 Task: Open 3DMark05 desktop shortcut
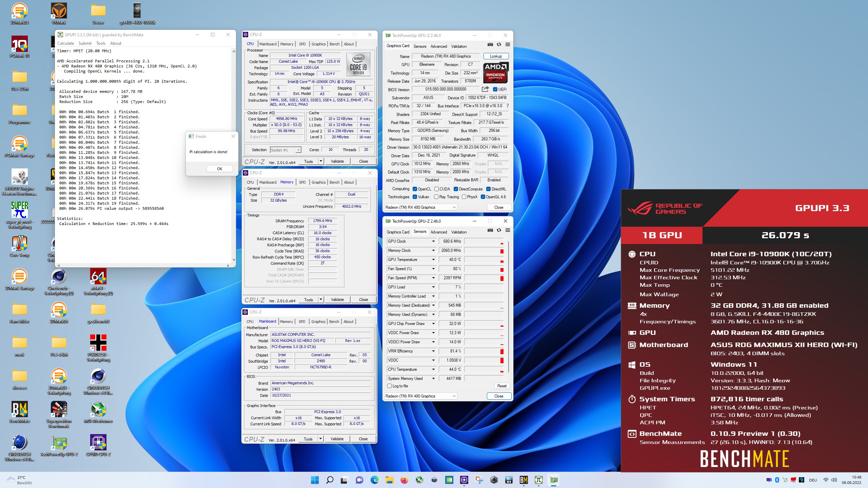point(19,14)
